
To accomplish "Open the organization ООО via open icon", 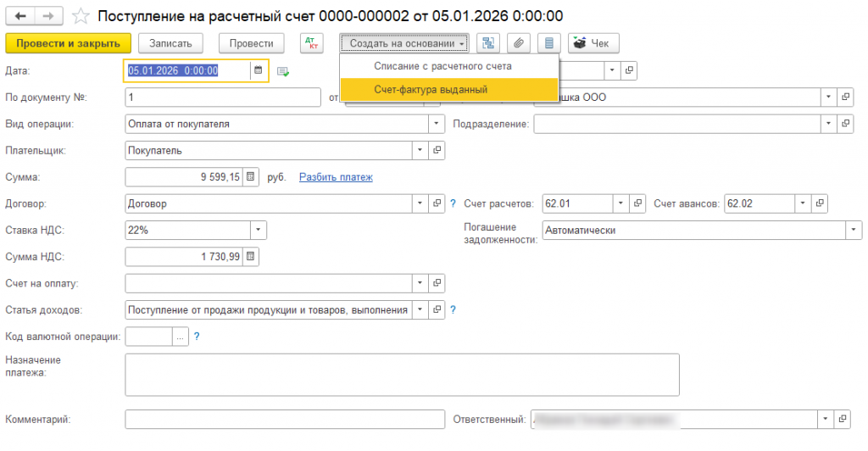I will tap(845, 97).
